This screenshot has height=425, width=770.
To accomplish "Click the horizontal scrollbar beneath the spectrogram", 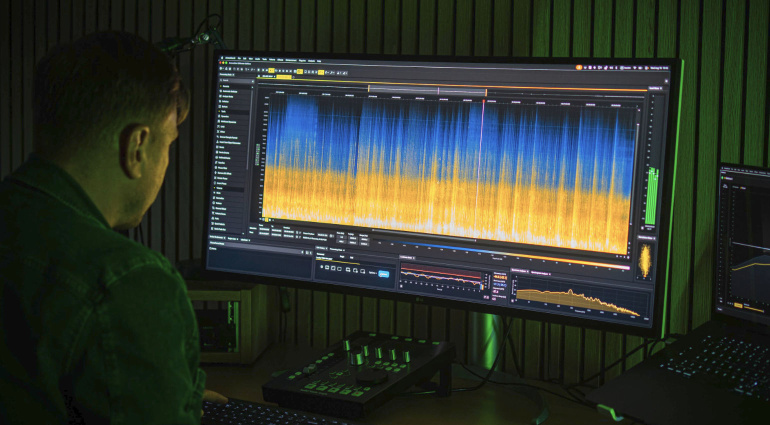I will (x=424, y=235).
